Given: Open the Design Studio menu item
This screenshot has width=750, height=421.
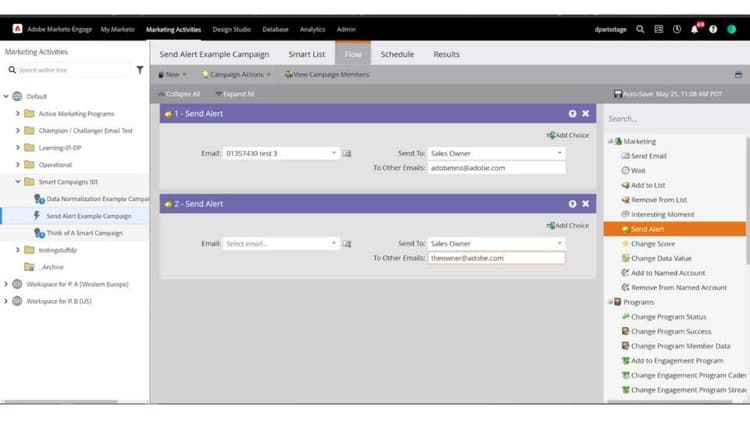Looking at the screenshot, I should point(232,29).
